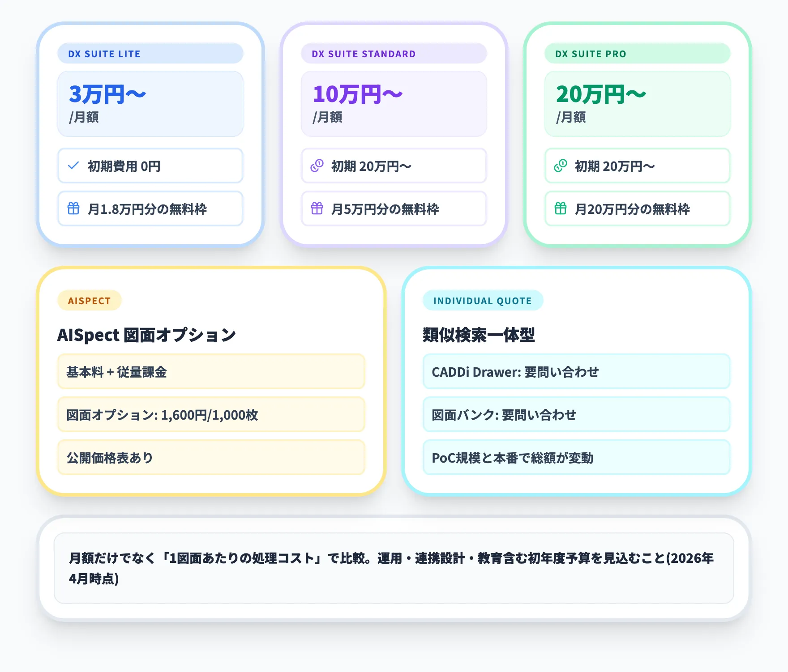Viewport: 788px width, 672px height.
Task: Expand the 類似検索一体型 section
Action: [479, 334]
